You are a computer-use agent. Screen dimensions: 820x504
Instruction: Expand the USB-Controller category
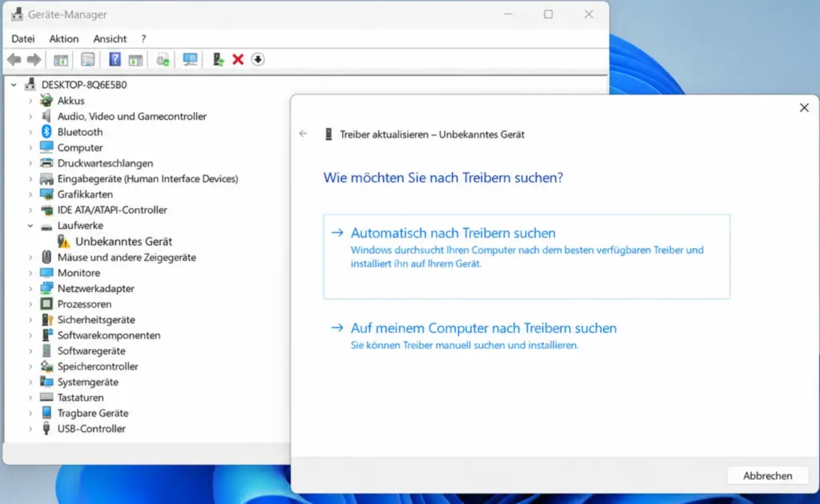click(x=30, y=429)
